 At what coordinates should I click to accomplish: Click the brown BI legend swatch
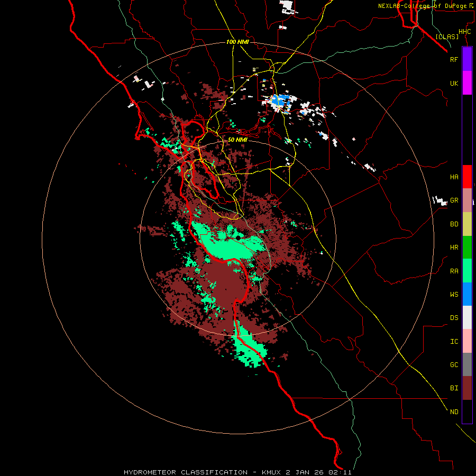tap(467, 388)
